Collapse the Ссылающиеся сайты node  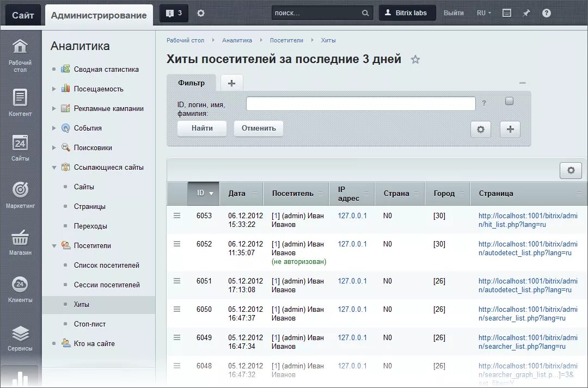point(54,168)
